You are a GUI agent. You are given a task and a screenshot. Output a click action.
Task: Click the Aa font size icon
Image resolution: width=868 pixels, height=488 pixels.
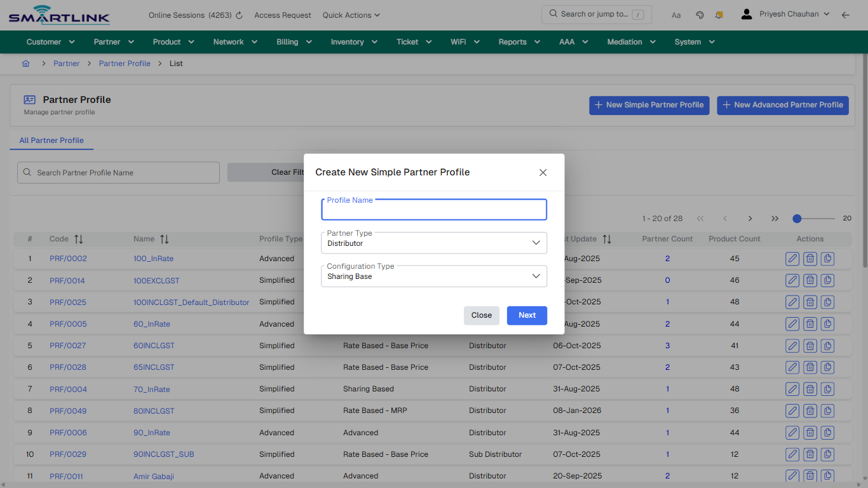click(676, 15)
